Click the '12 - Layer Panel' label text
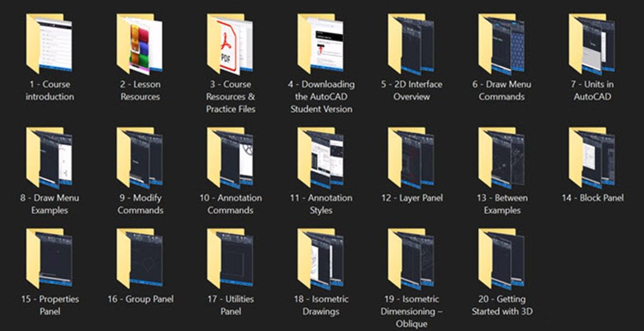 [x=412, y=198]
